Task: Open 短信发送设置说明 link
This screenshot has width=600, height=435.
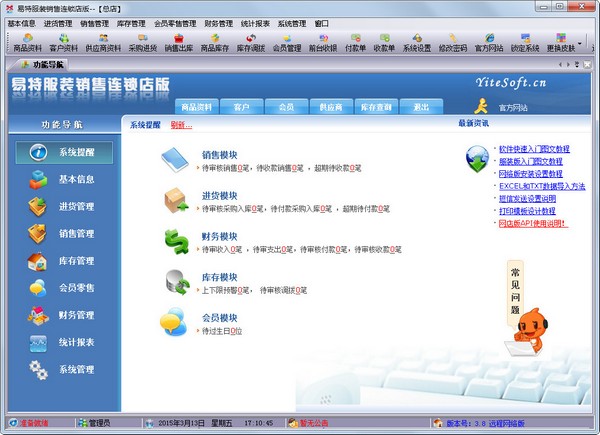Action: (x=527, y=199)
